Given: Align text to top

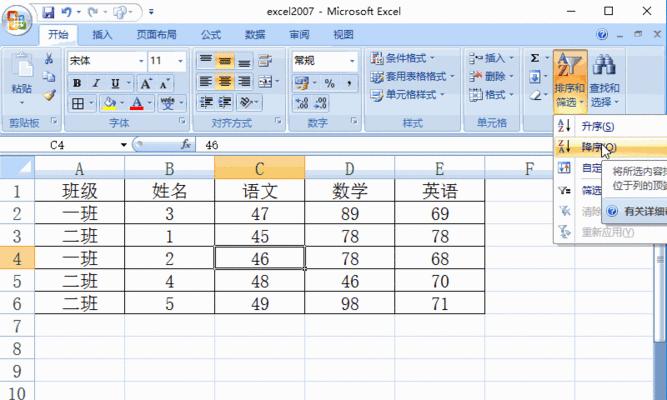Looking at the screenshot, I should point(206,61).
